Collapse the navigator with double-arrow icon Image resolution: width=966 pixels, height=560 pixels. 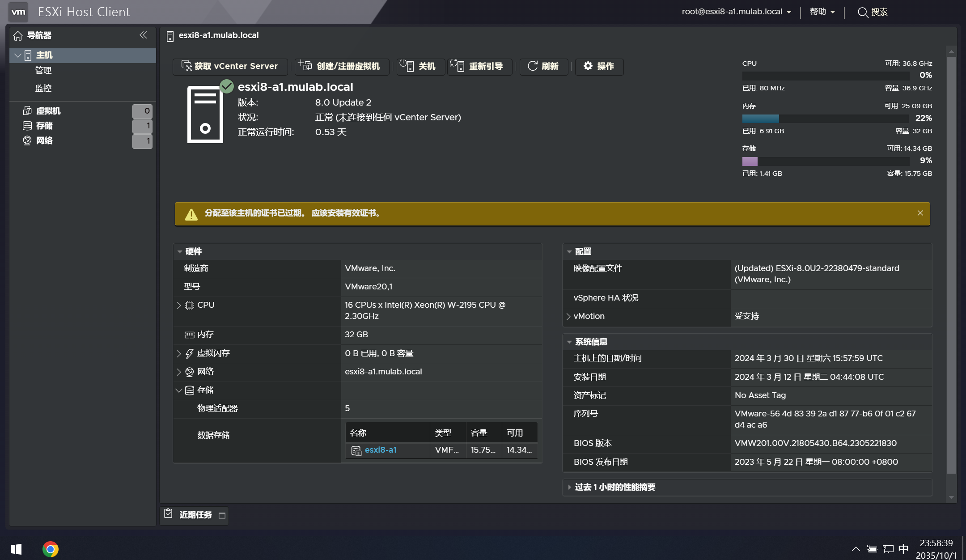143,35
